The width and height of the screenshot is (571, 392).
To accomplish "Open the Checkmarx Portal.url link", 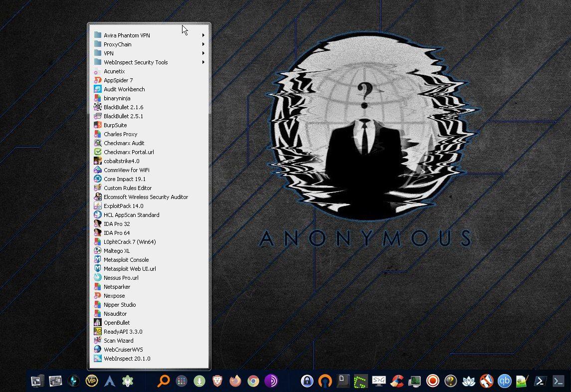I will [149, 152].
